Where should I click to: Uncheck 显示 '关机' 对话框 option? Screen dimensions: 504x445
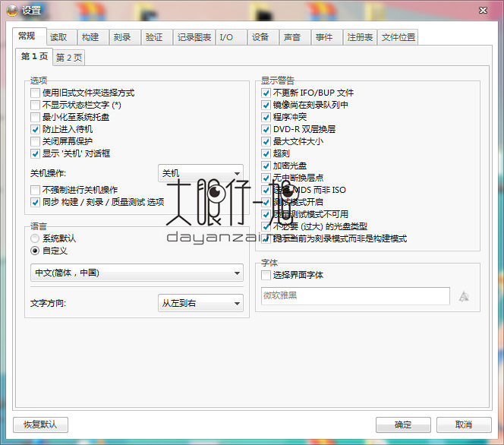(x=71, y=153)
